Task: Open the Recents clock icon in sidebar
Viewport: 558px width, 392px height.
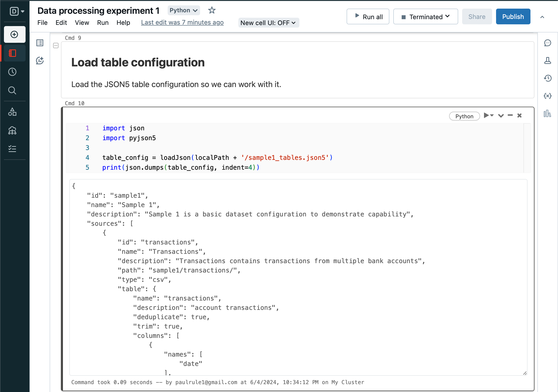Action: 12,72
